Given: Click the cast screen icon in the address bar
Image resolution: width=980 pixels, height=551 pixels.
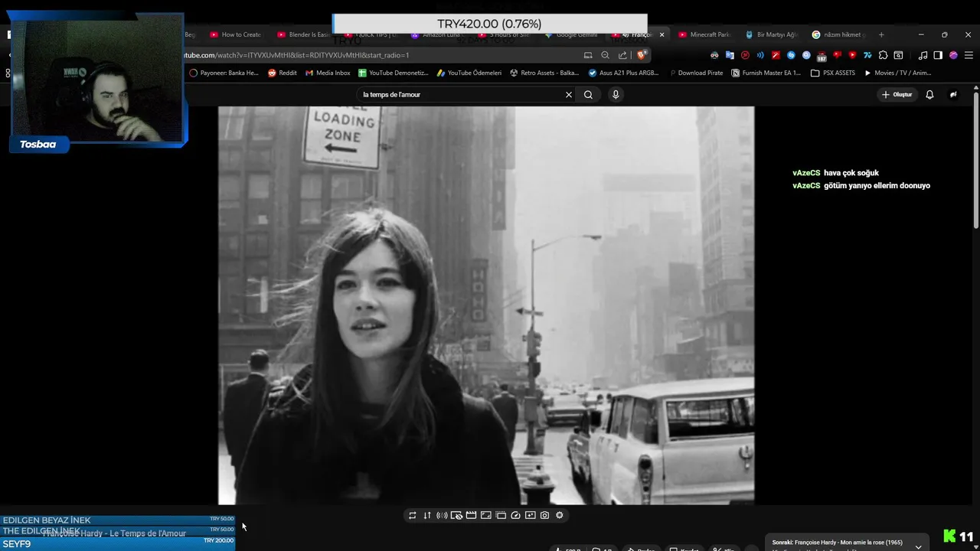Looking at the screenshot, I should [x=588, y=55].
